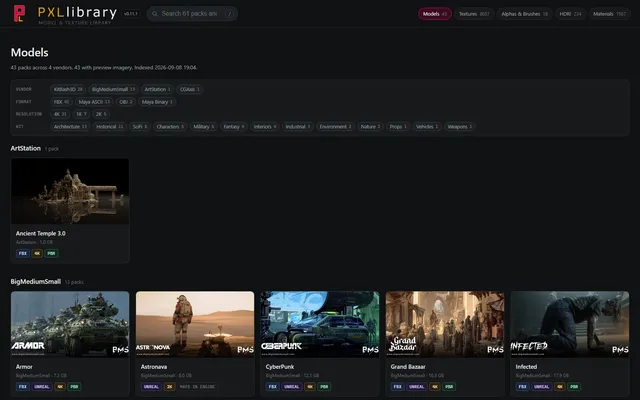
Task: Click the BigMediumSmall section heading
Action: click(36, 282)
